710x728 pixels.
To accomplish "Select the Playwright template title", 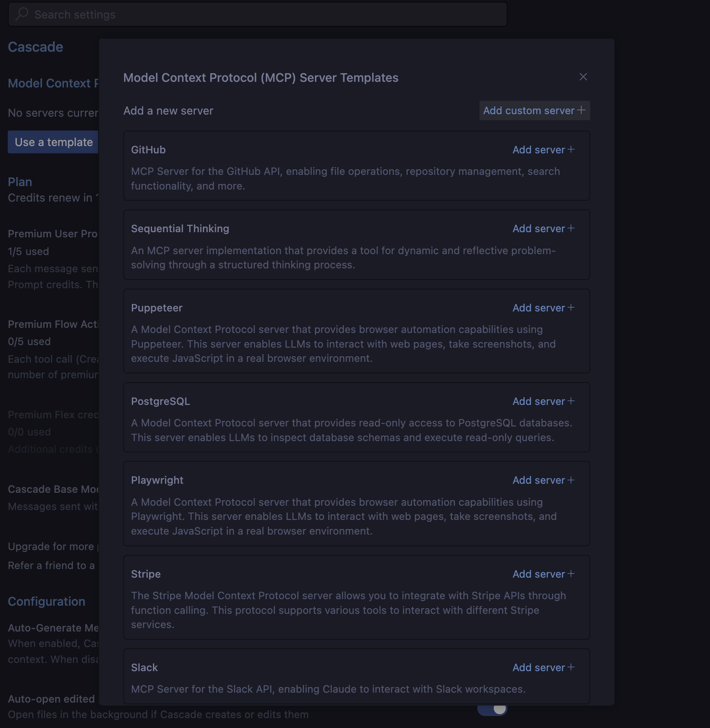I will (x=157, y=480).
